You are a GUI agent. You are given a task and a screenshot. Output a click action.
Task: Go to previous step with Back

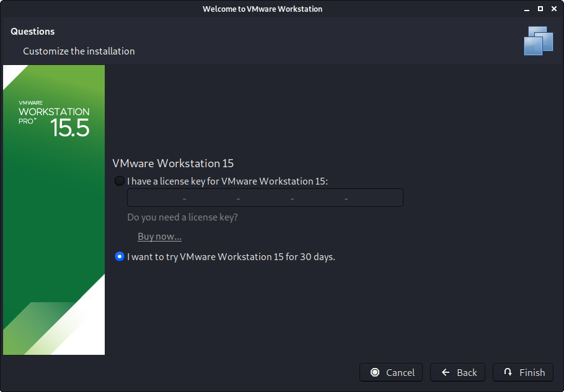click(x=458, y=372)
